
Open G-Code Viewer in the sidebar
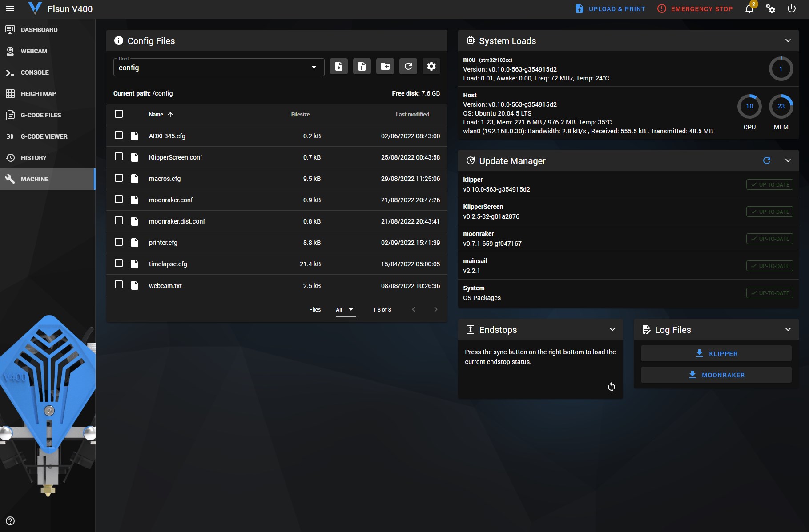point(48,136)
